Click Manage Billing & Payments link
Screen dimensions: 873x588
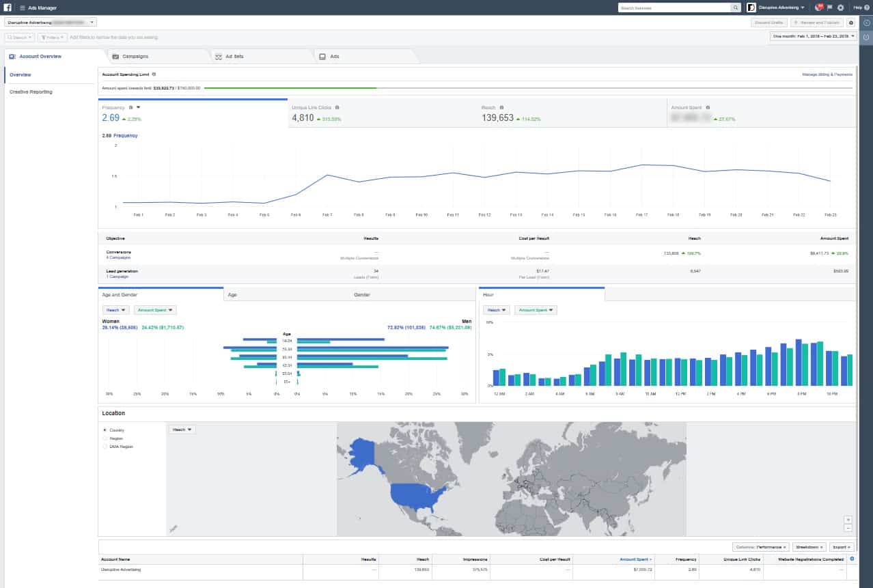click(x=827, y=74)
